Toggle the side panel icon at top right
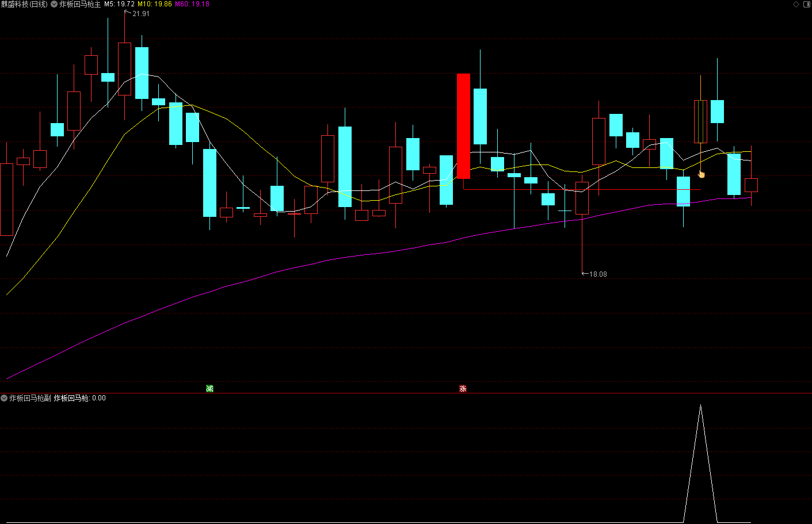 806,4
